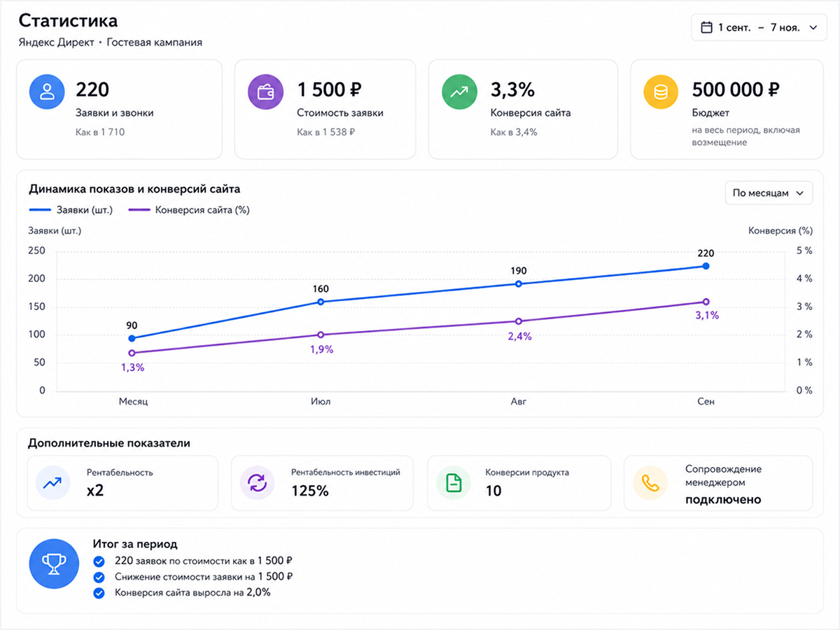Click the blue data point labeled 90
Image resolution: width=840 pixels, height=630 pixels.
pos(132,338)
